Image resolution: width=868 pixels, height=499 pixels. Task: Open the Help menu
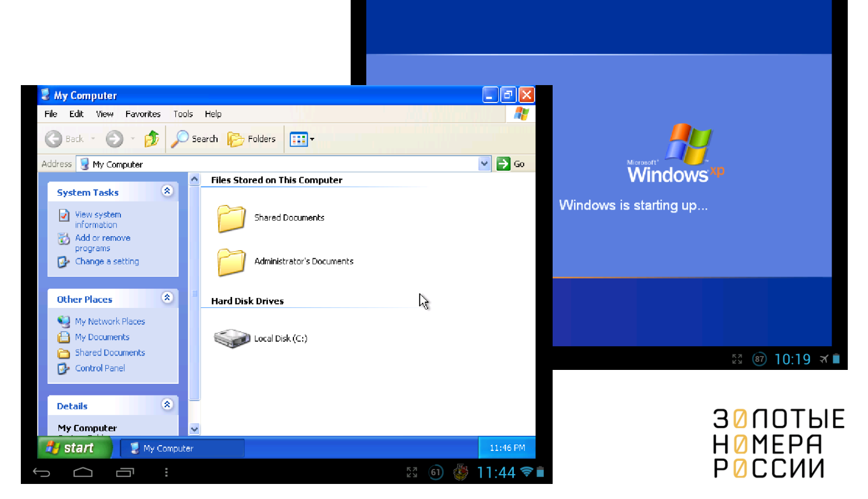[213, 114]
